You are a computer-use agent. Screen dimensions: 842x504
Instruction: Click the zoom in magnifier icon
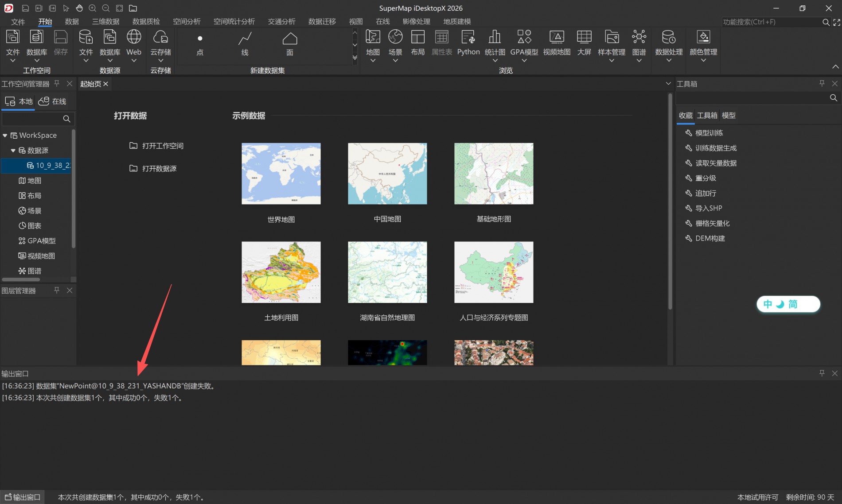click(93, 8)
